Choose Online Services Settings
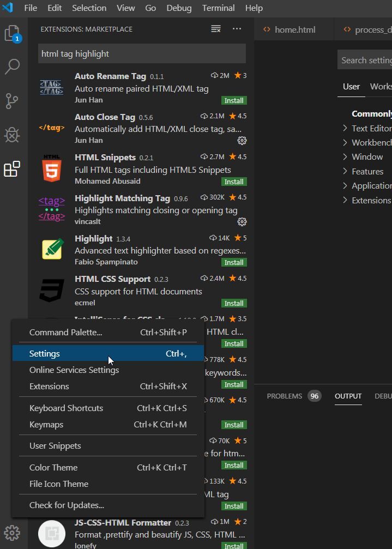Screen dimensions: 392x549 108,370
